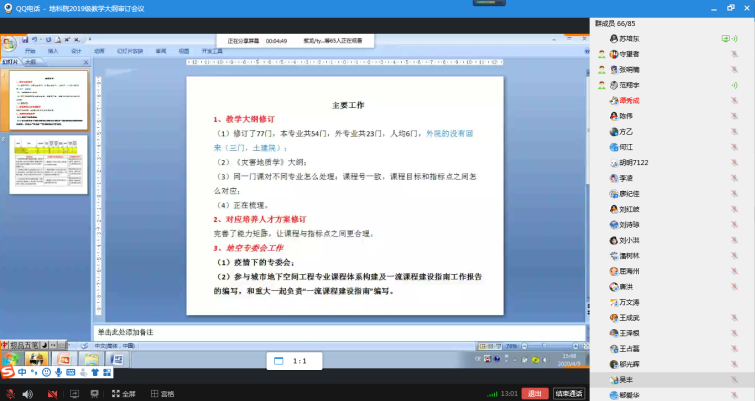Toggle the camera in call toolbar
The width and height of the screenshot is (755, 401).
tap(54, 393)
